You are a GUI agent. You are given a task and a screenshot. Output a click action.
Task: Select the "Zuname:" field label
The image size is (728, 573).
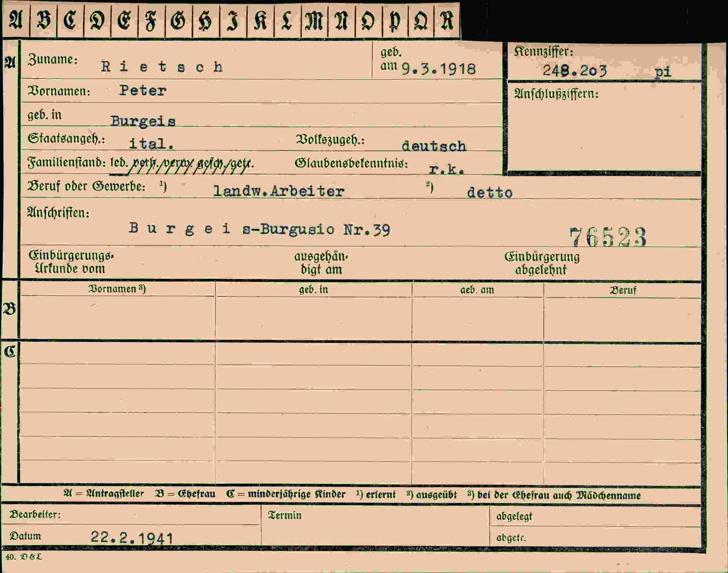53,59
